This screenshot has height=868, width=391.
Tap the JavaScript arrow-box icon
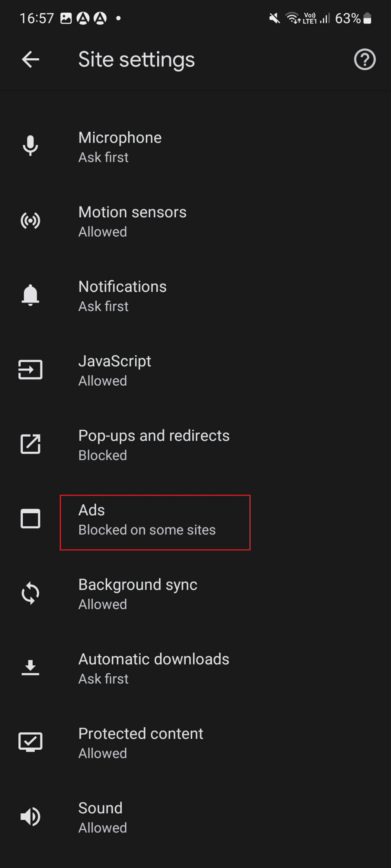pyautogui.click(x=30, y=370)
